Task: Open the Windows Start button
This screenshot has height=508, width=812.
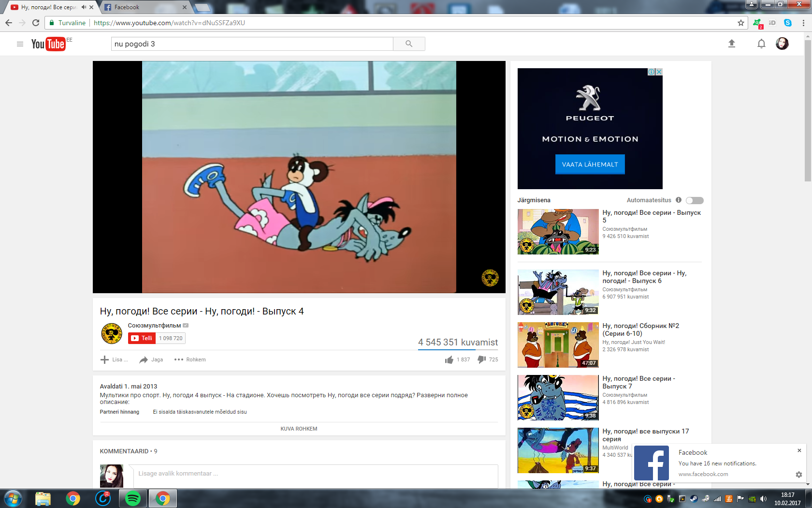Action: (13, 498)
